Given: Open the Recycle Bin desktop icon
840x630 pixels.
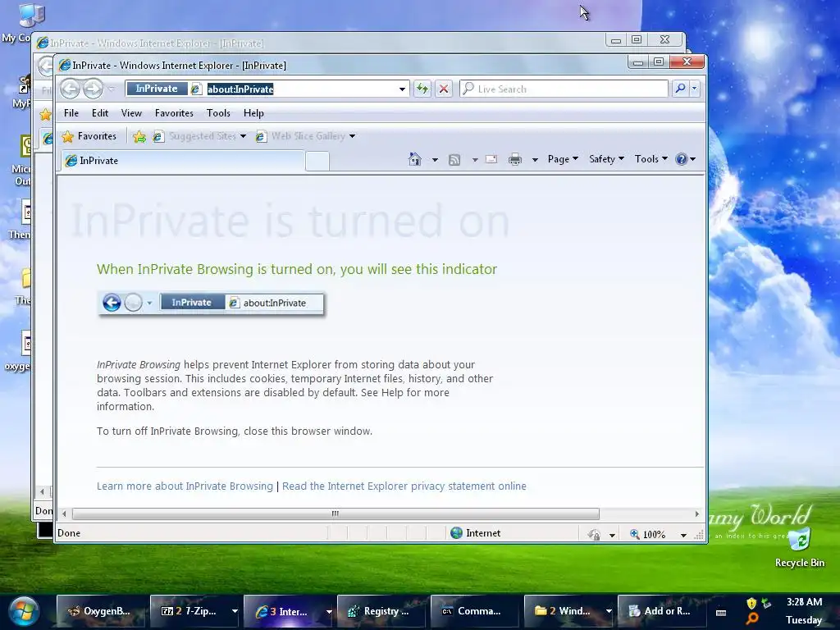Looking at the screenshot, I should (799, 546).
